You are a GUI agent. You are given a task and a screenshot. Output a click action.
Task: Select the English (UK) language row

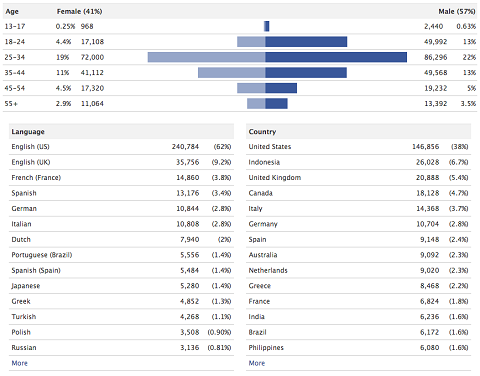click(x=121, y=162)
